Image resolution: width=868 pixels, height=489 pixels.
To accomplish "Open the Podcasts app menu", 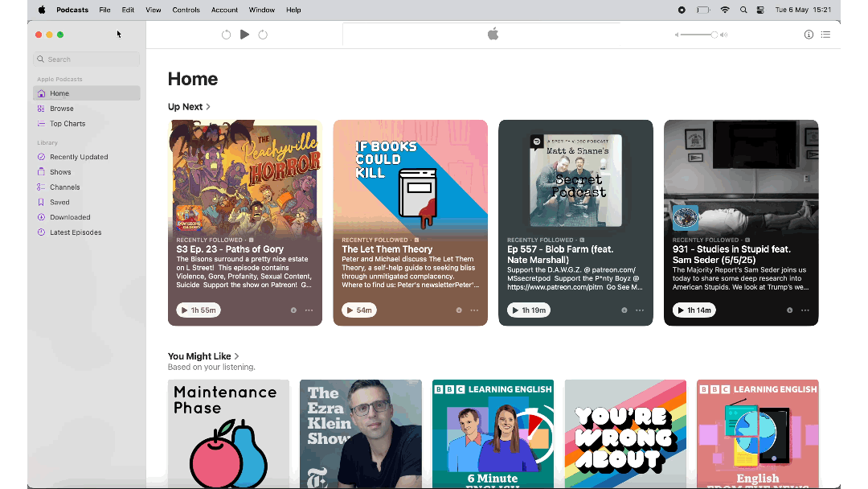I will [72, 10].
